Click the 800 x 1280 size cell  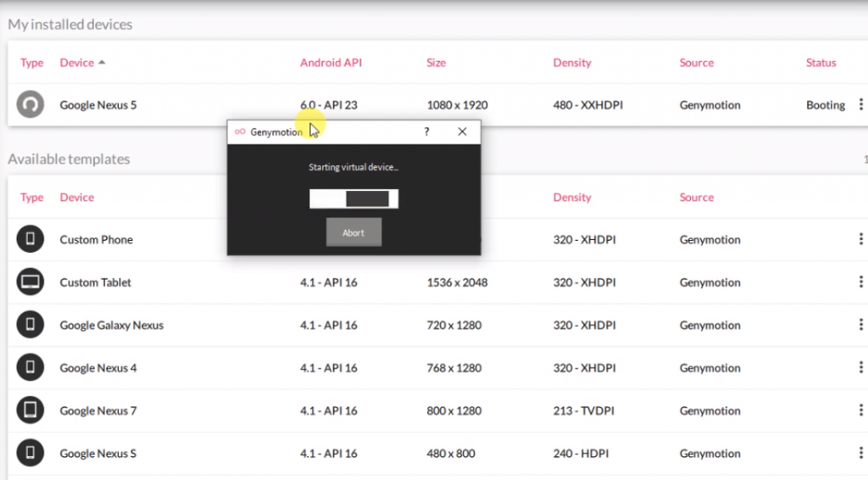pos(454,410)
